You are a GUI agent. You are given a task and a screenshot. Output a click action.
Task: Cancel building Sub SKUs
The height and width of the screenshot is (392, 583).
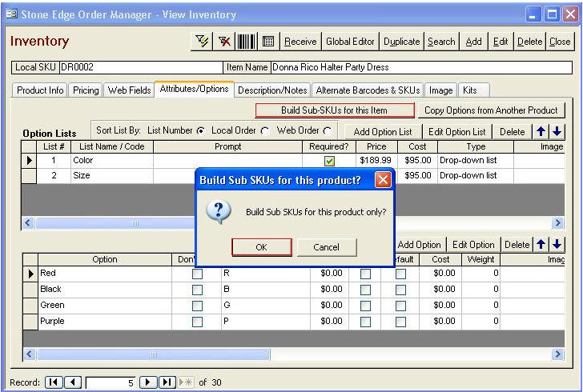click(x=326, y=247)
